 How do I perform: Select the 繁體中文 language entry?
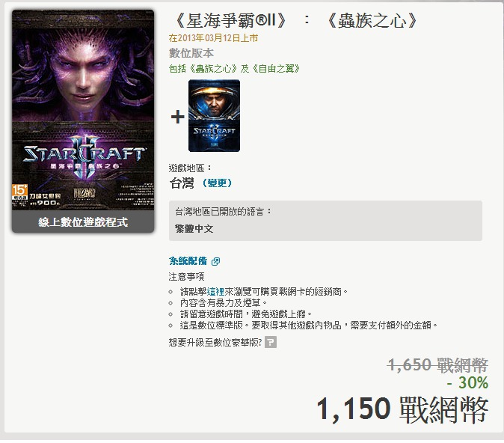click(194, 229)
